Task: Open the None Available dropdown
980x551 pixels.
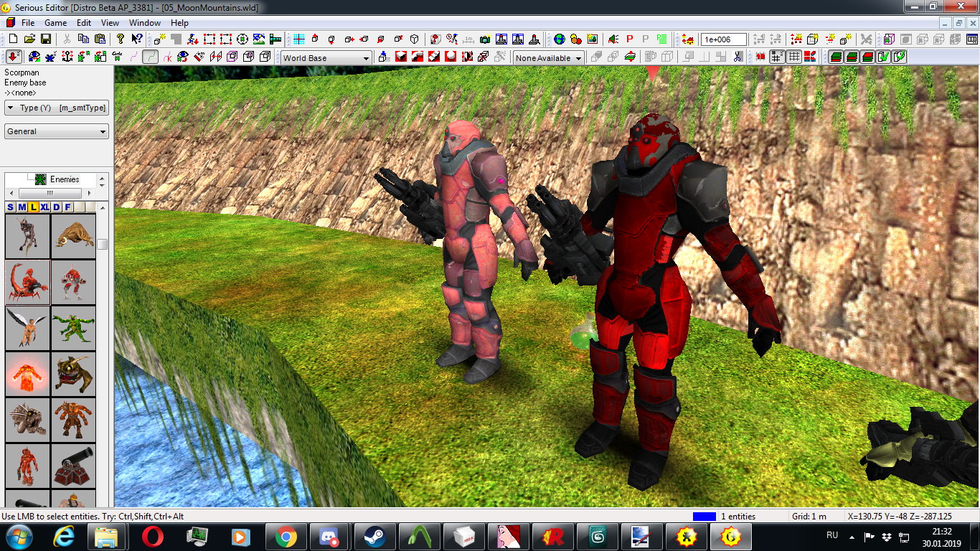Action: [x=549, y=58]
